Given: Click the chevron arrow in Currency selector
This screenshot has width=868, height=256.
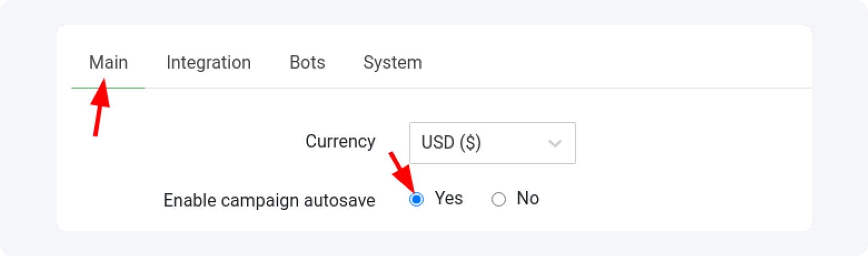Looking at the screenshot, I should point(554,143).
